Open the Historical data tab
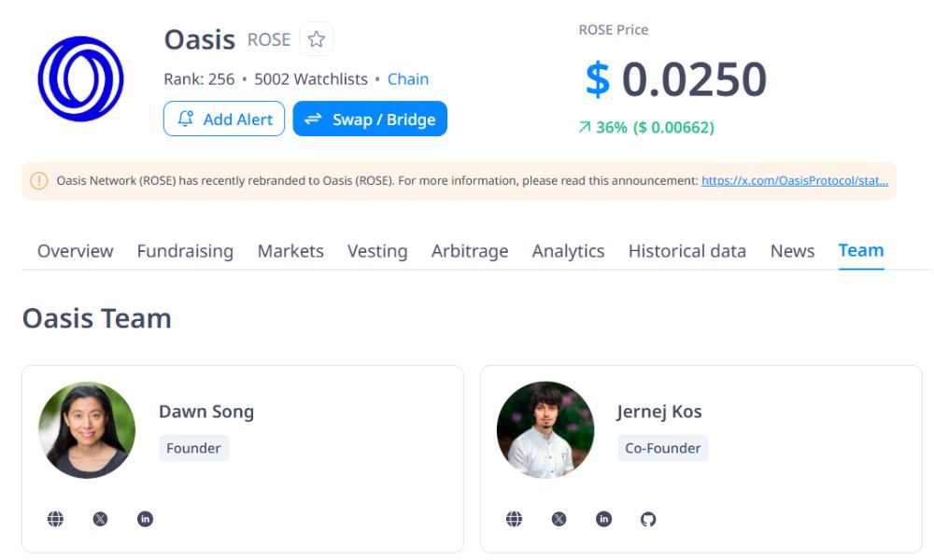This screenshot has height=560, width=934. (x=687, y=251)
